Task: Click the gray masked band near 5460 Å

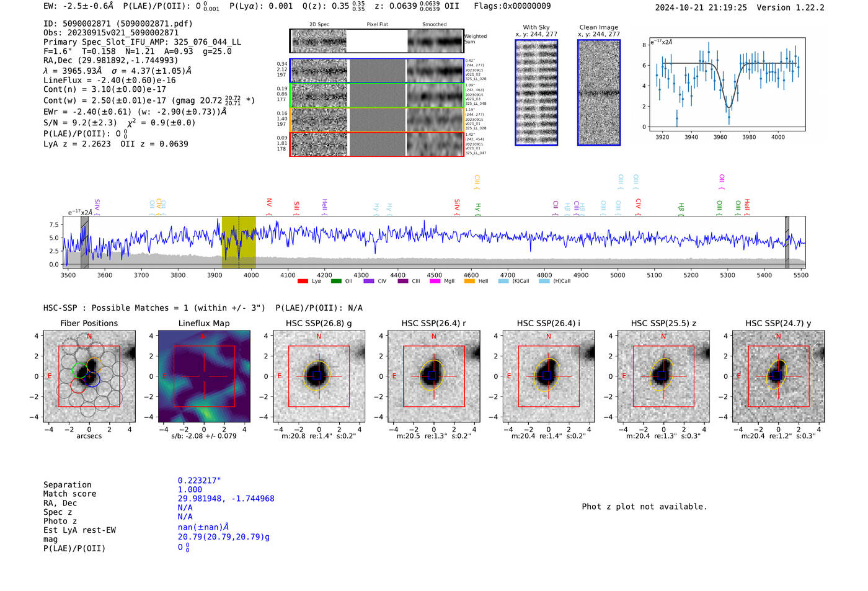Action: (x=787, y=242)
